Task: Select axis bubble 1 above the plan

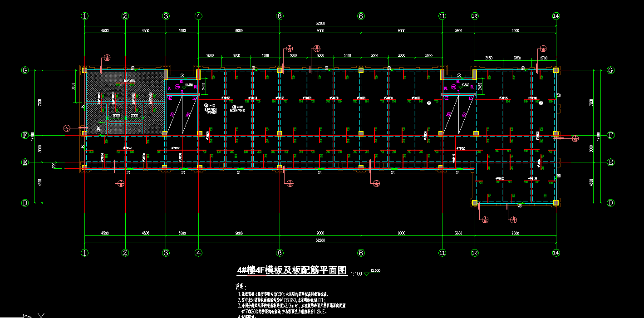Action: pos(84,16)
